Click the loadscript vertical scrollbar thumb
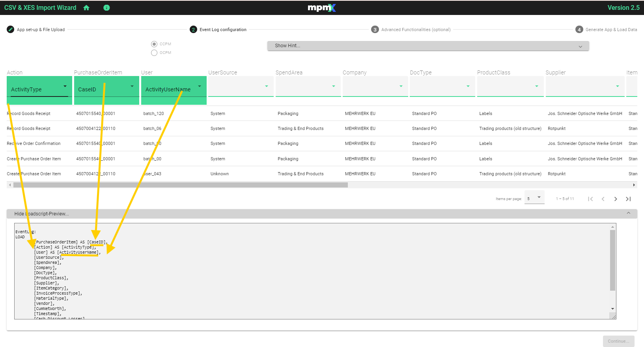Viewport: 644px width, 347px height. point(612,260)
